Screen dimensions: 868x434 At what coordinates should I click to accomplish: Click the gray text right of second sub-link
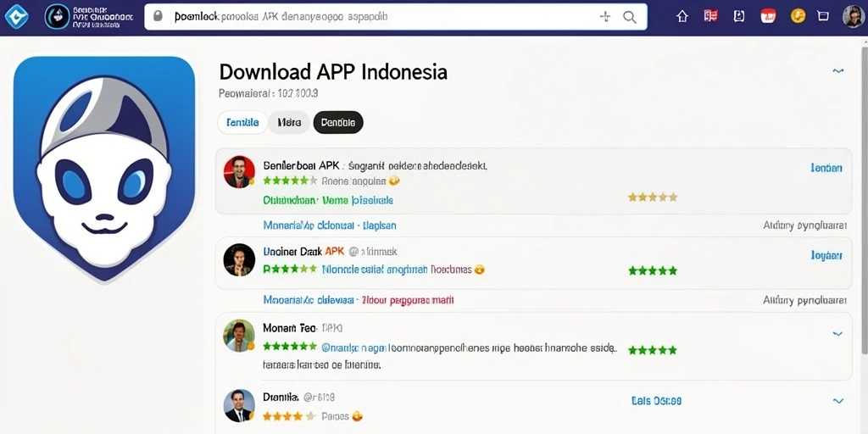(805, 300)
